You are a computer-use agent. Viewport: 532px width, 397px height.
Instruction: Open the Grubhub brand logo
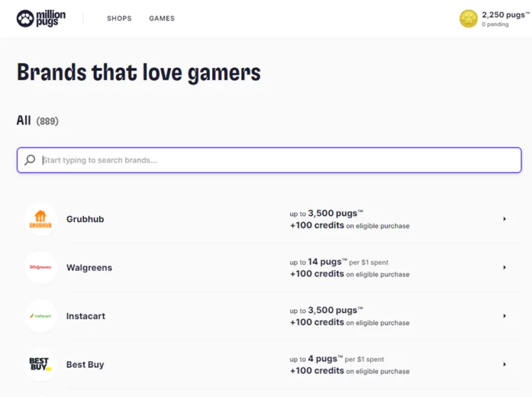[x=41, y=219]
